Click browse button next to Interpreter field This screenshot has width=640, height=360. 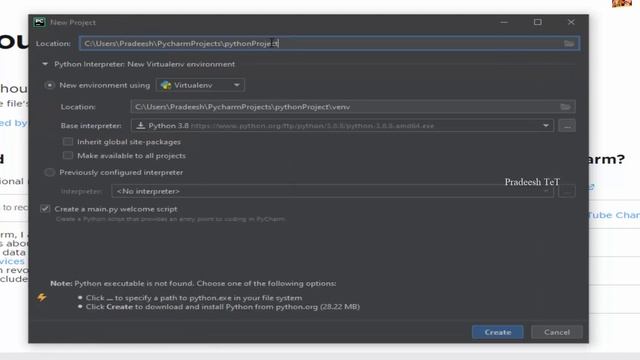click(x=567, y=191)
